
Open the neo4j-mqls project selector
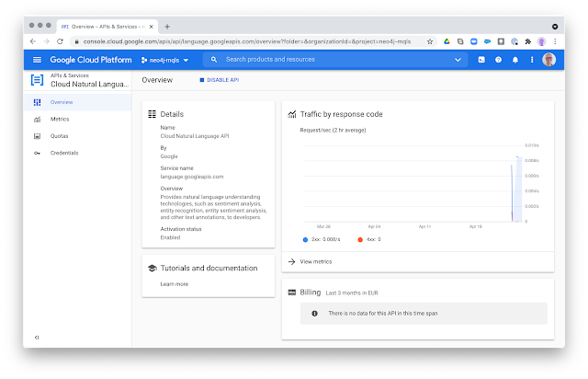click(x=164, y=60)
